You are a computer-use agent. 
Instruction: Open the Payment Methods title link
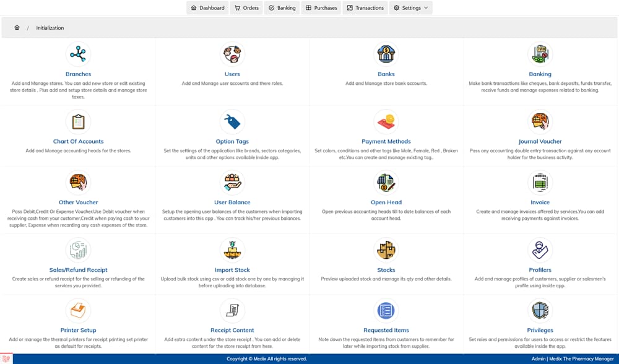coord(386,142)
